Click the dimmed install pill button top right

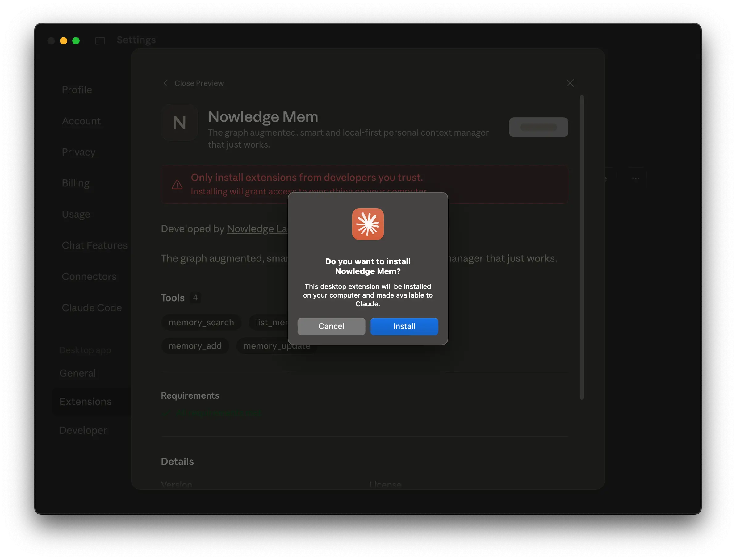tap(538, 127)
